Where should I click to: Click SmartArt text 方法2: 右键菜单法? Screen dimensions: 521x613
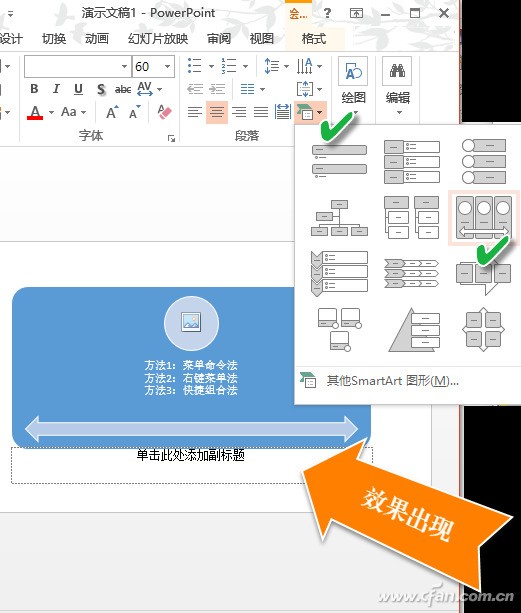click(x=191, y=378)
